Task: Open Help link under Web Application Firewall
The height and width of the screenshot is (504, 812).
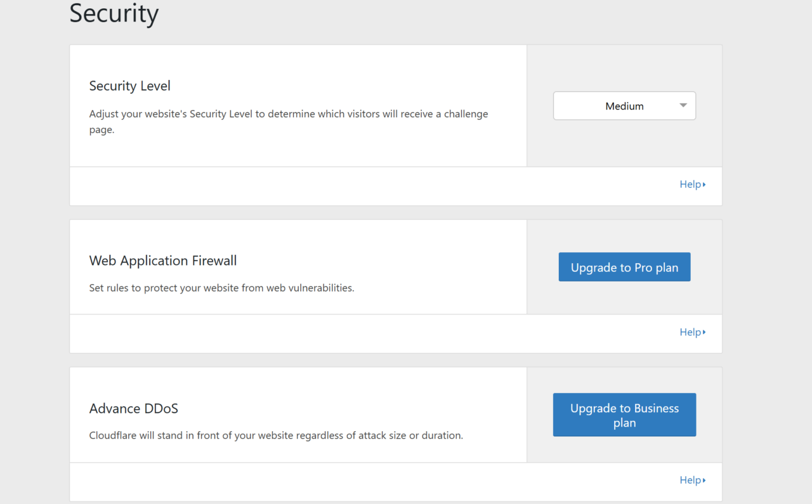Action: 690,332
